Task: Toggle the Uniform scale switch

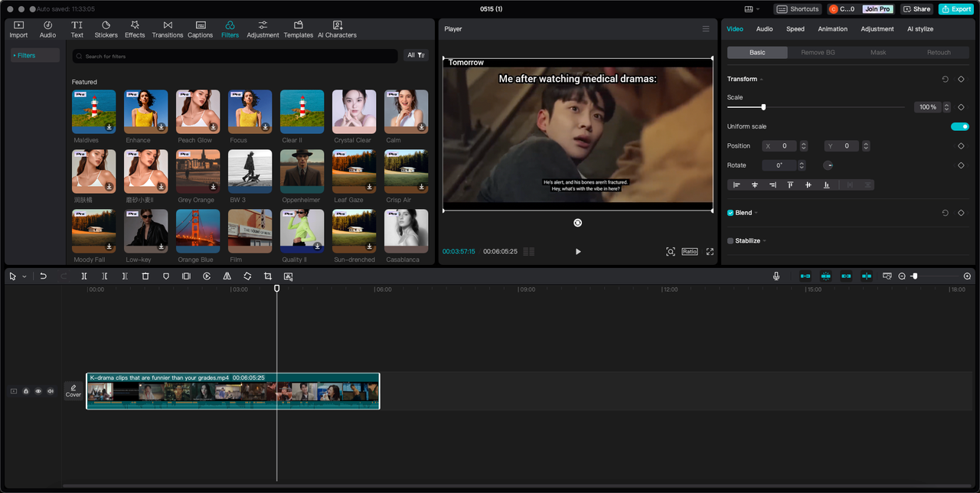Action: pyautogui.click(x=960, y=126)
